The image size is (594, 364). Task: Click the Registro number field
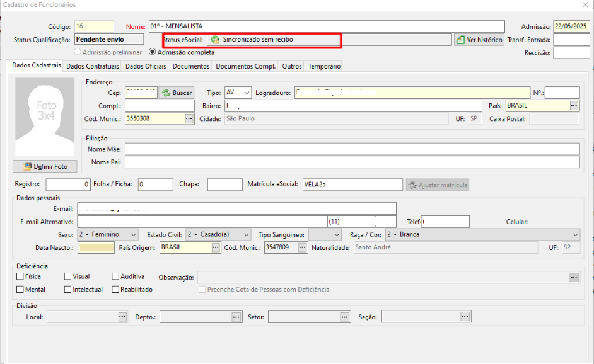[x=68, y=185]
